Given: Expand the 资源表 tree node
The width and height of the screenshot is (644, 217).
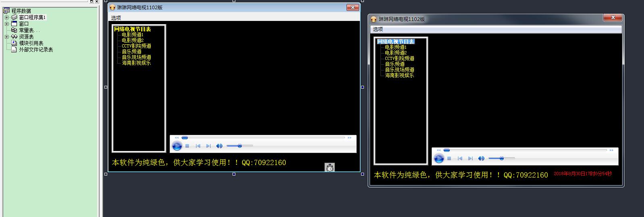Looking at the screenshot, I should click(x=6, y=37).
